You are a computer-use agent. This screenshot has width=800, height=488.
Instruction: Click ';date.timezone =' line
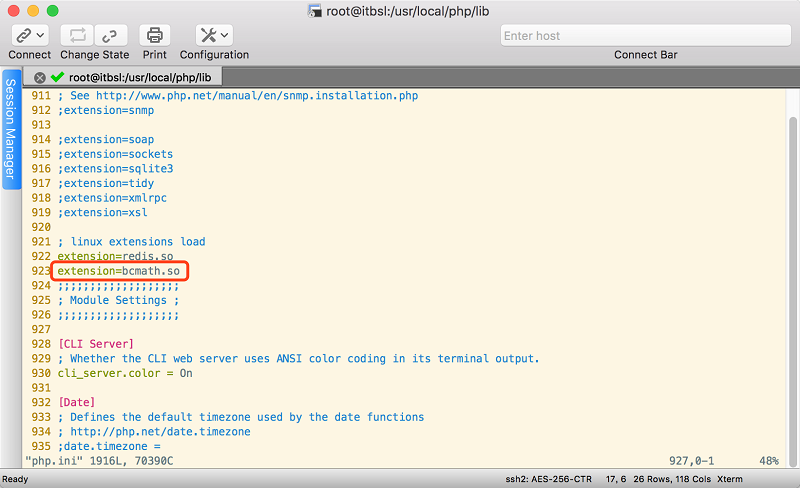pyautogui.click(x=109, y=446)
